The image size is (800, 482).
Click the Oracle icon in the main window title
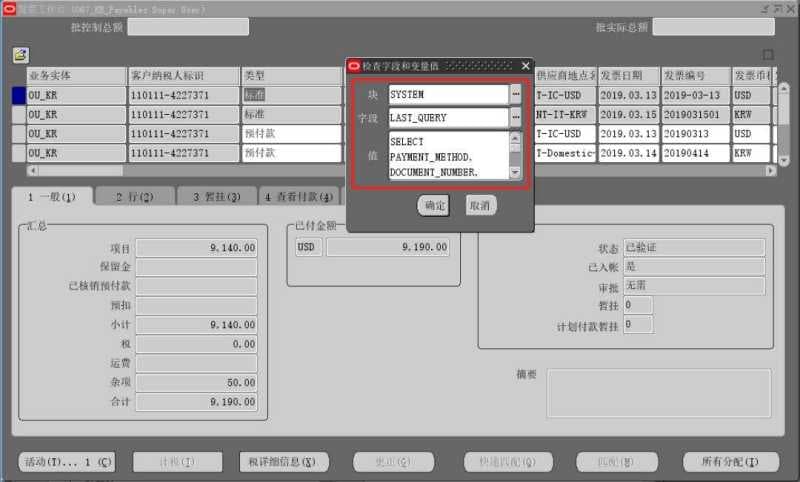click(9, 9)
